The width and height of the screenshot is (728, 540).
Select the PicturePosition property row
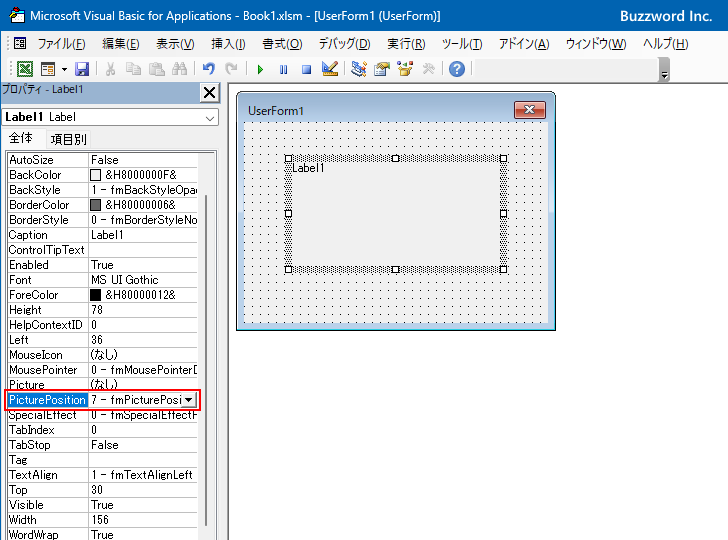click(x=103, y=400)
